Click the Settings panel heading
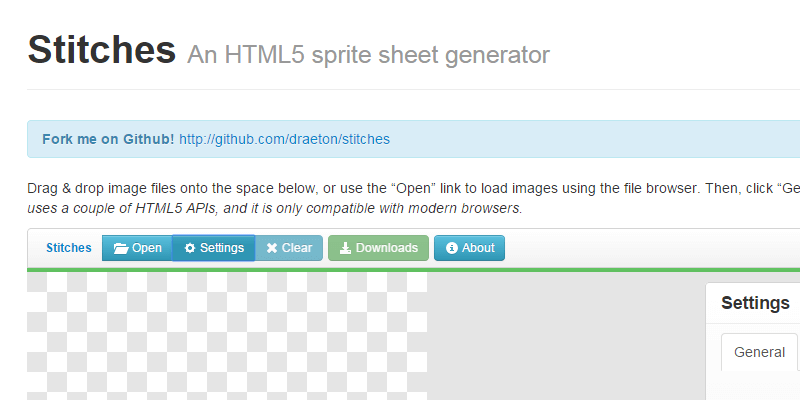Screen dimensions: 800x400 click(x=755, y=303)
